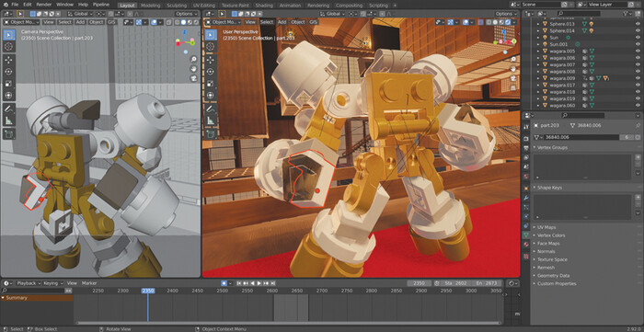The height and width of the screenshot is (332, 644).
Task: Select the Add Cube tool in left viewport
Action: tap(9, 133)
